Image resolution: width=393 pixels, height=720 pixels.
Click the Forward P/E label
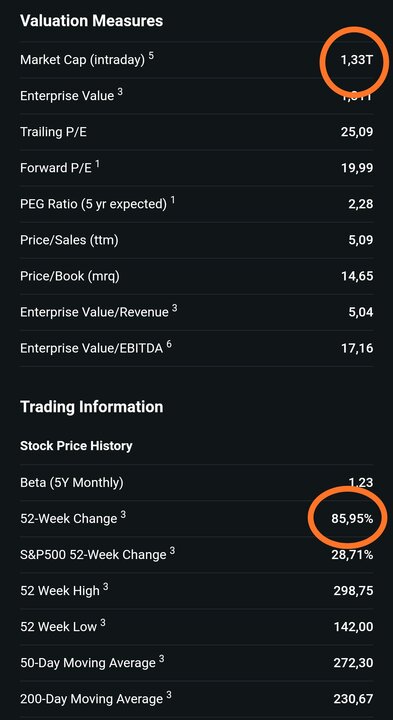(x=60, y=167)
